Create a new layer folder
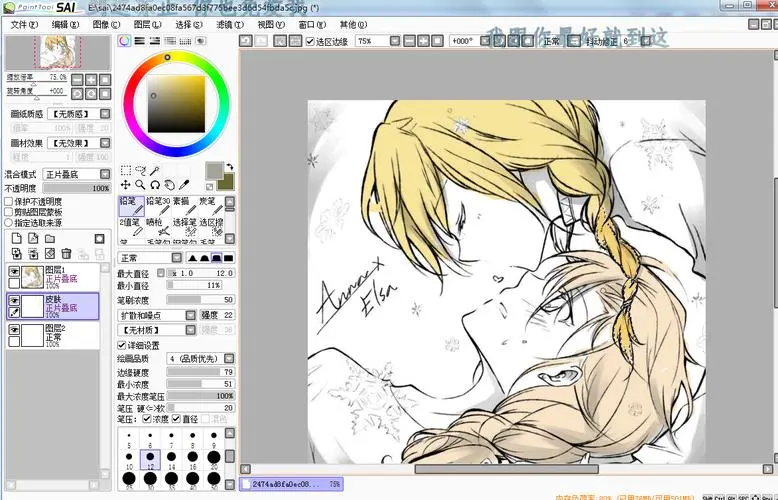This screenshot has height=500, width=778. click(x=50, y=239)
